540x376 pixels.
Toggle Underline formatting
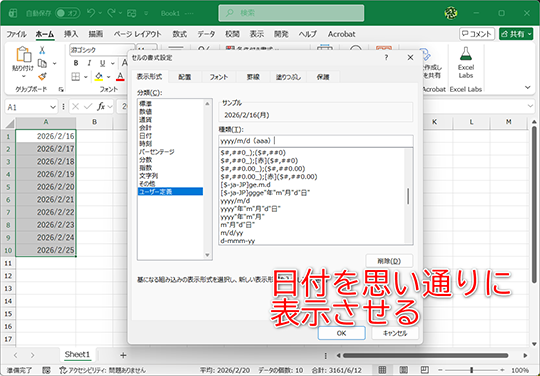102,63
